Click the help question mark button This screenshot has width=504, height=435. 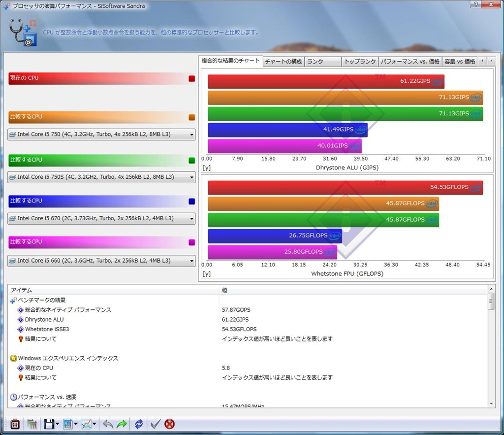tap(475, 4)
